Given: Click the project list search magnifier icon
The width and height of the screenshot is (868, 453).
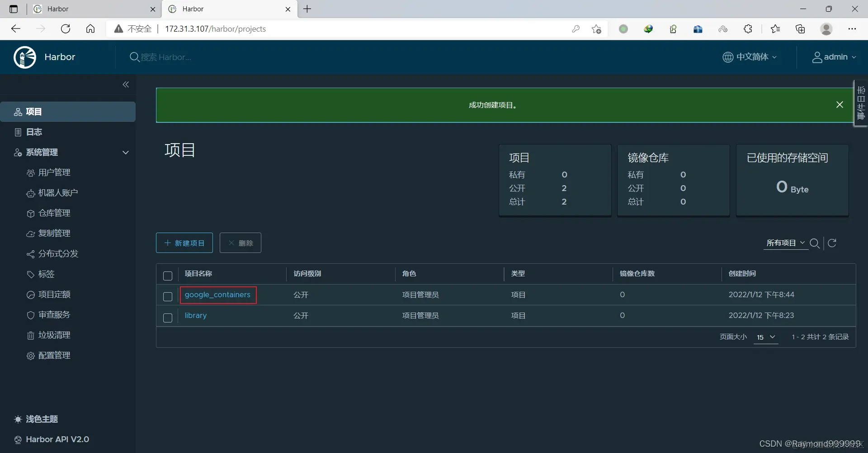Looking at the screenshot, I should [815, 243].
